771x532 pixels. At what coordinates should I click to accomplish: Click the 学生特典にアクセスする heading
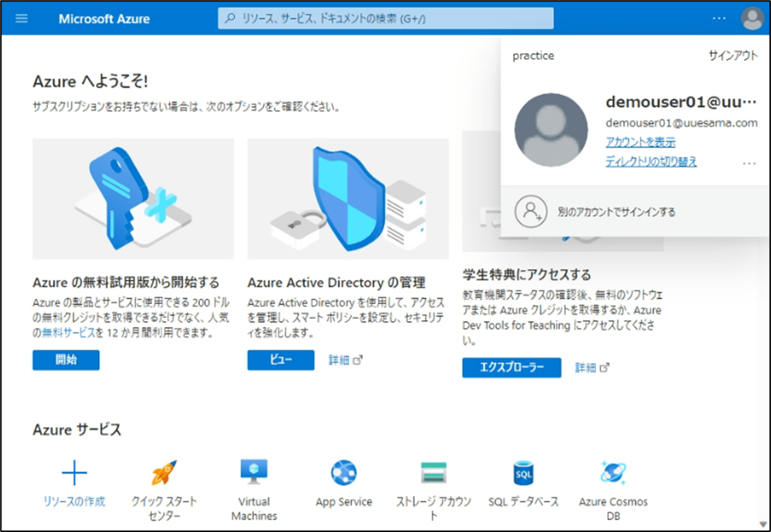click(527, 274)
